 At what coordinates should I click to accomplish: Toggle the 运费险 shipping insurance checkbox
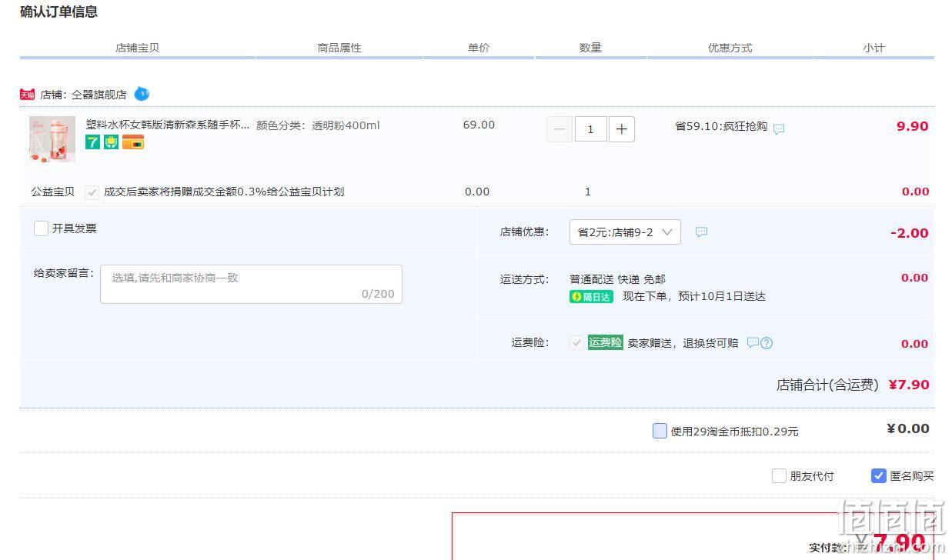[x=576, y=343]
